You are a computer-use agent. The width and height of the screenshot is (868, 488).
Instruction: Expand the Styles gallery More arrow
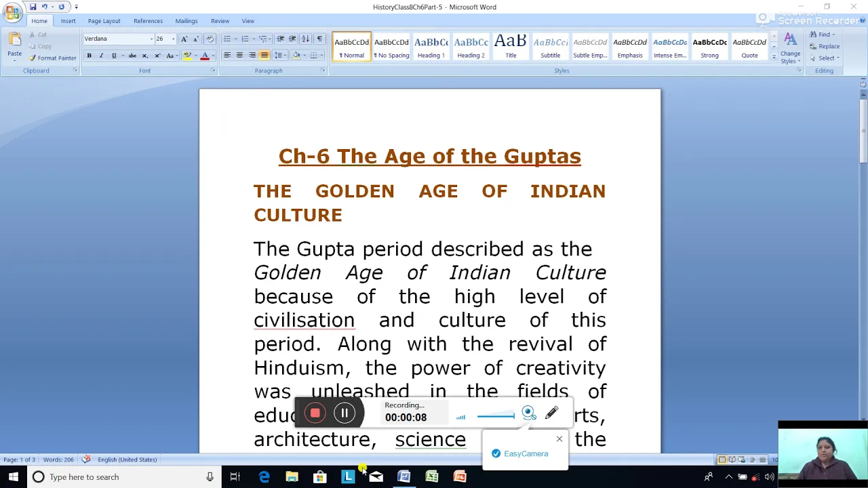(774, 58)
